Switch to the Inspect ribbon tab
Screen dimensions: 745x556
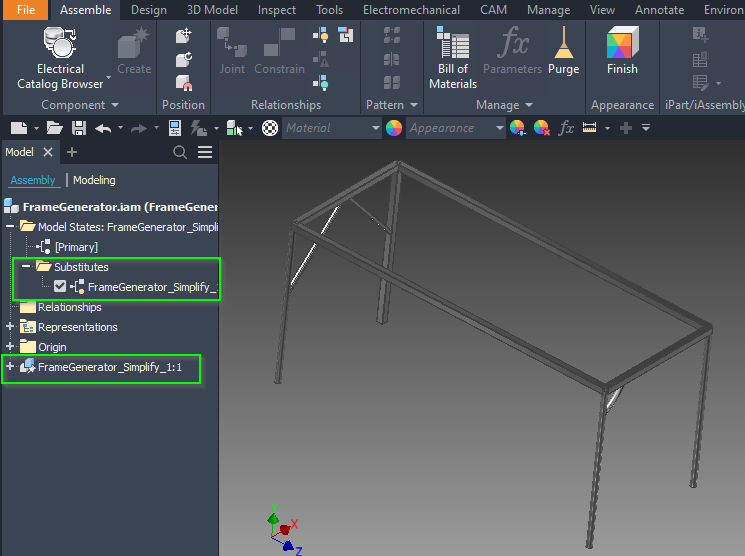click(x=277, y=10)
